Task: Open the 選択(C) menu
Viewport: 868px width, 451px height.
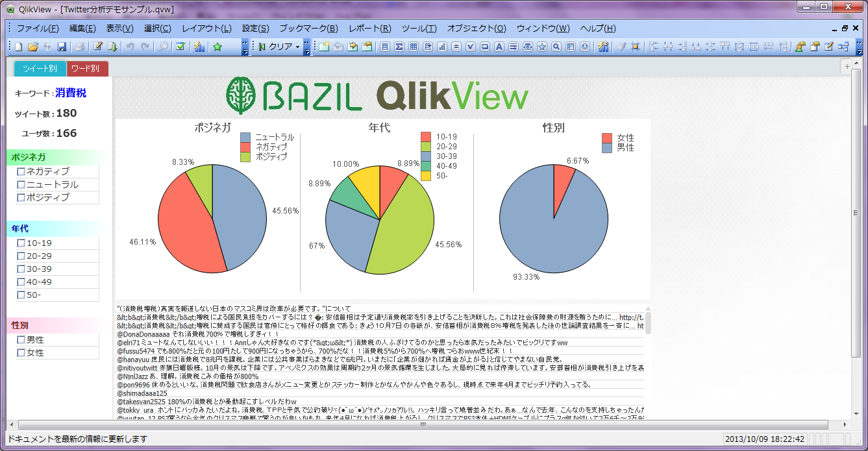Action: [x=158, y=29]
